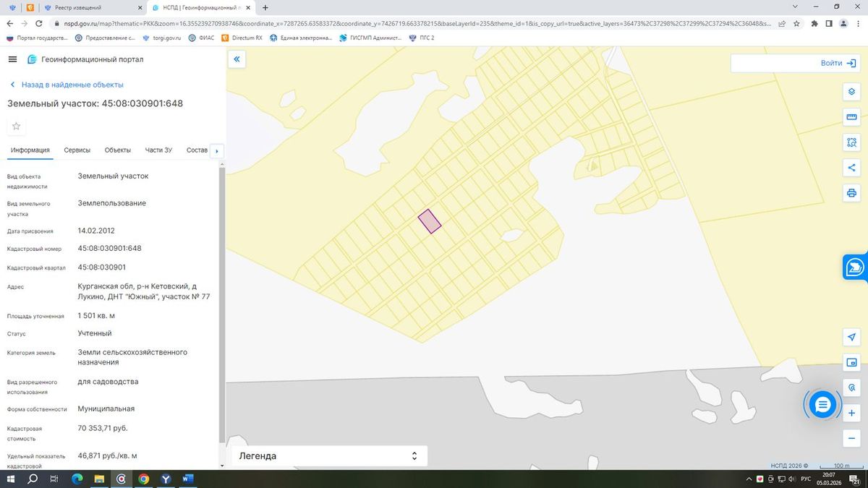This screenshot has width=868, height=488.
Task: Zoom out the map with minus
Action: pyautogui.click(x=851, y=438)
